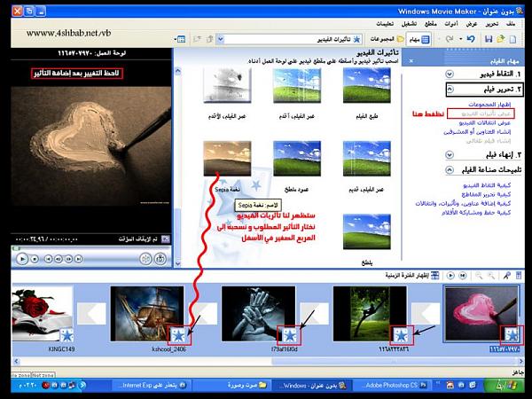Click the effect star on the pink heart clip
532x399 pixels.
511,335
